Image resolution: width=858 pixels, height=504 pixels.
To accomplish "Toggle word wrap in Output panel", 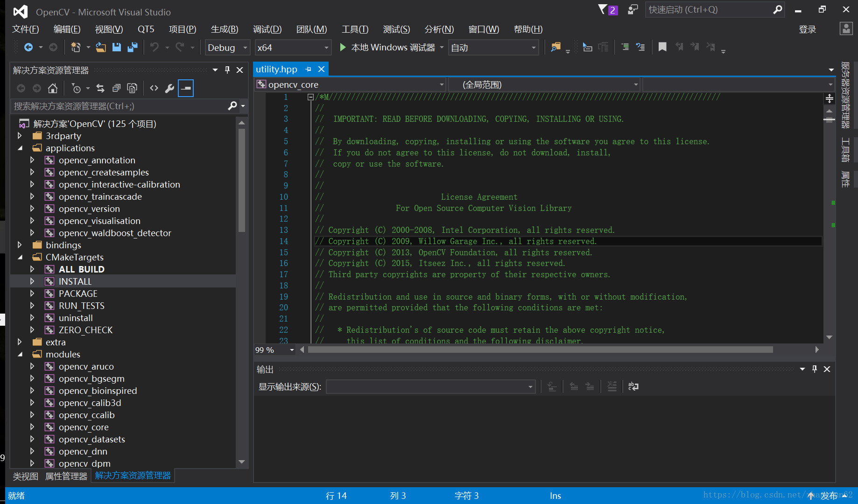I will click(x=633, y=386).
